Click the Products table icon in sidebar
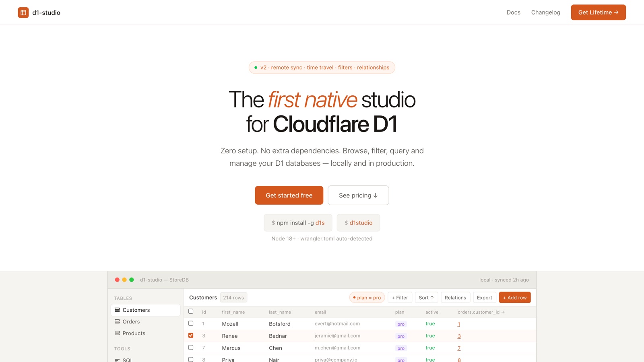The height and width of the screenshot is (362, 644). (x=117, y=333)
